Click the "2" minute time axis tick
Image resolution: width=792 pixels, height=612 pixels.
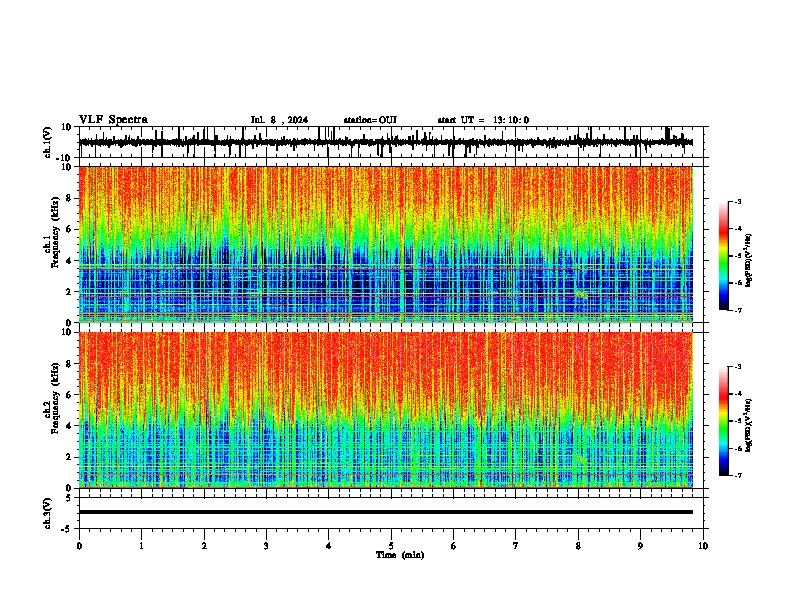point(204,546)
